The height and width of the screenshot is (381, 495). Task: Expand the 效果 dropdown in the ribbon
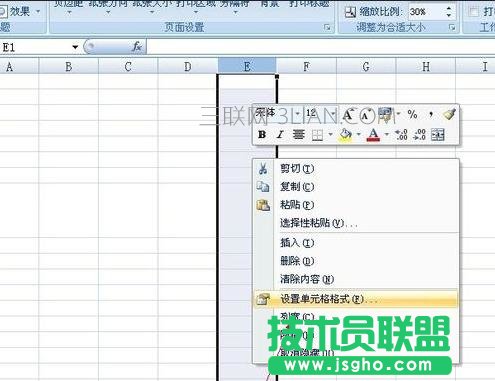pos(38,12)
